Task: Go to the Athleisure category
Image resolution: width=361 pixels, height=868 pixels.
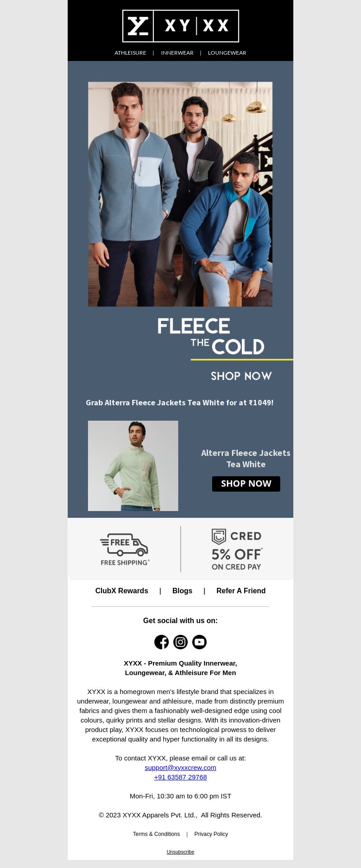Action: tap(130, 53)
